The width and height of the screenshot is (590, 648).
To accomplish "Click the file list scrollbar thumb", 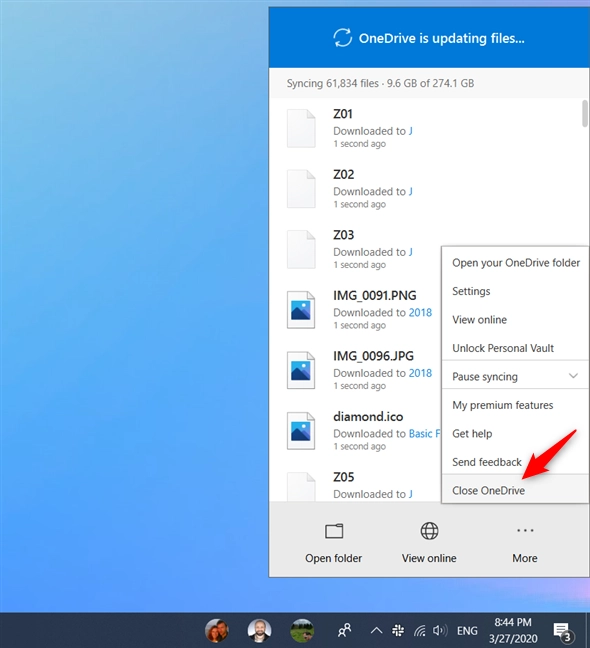I will click(x=585, y=113).
